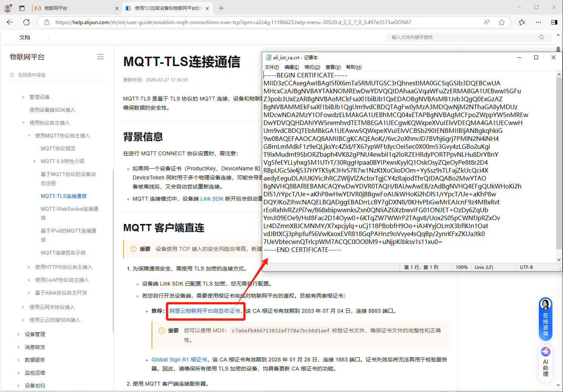Open a new browser tab with the plus icon
Viewport: 563px width, 392px height.
pos(221,8)
